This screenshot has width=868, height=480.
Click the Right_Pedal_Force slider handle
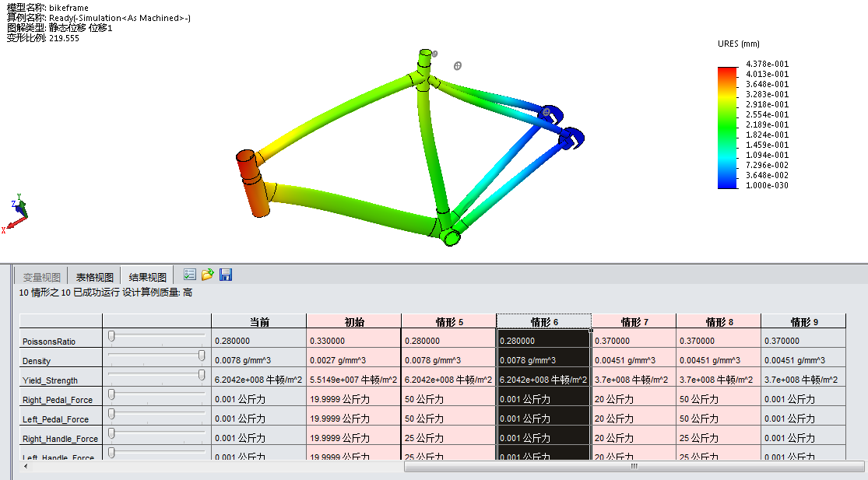pyautogui.click(x=111, y=394)
